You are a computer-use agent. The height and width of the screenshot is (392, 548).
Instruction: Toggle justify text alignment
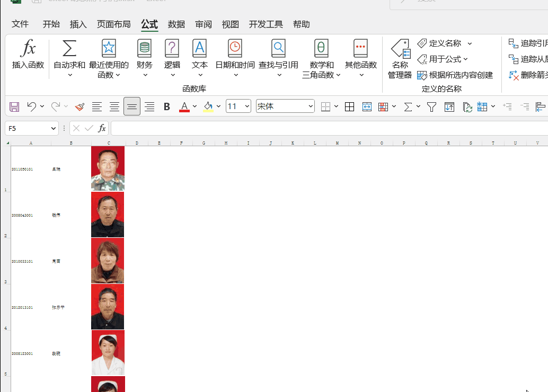click(149, 106)
